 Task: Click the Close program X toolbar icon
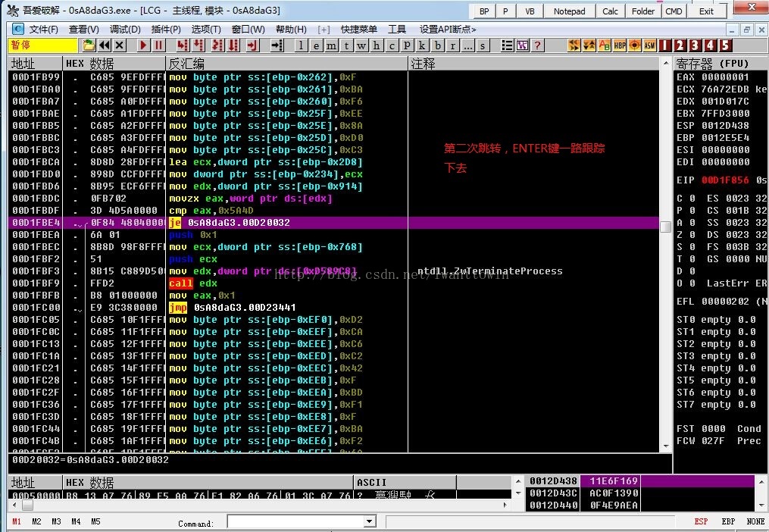[x=120, y=45]
